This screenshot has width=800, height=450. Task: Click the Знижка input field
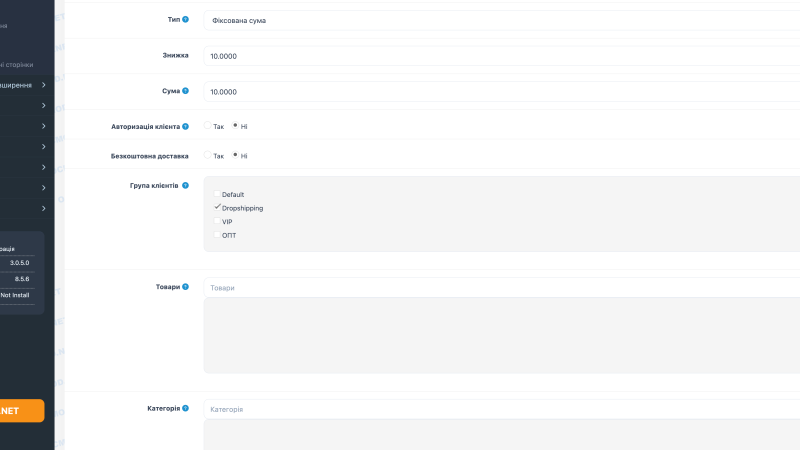pos(502,56)
